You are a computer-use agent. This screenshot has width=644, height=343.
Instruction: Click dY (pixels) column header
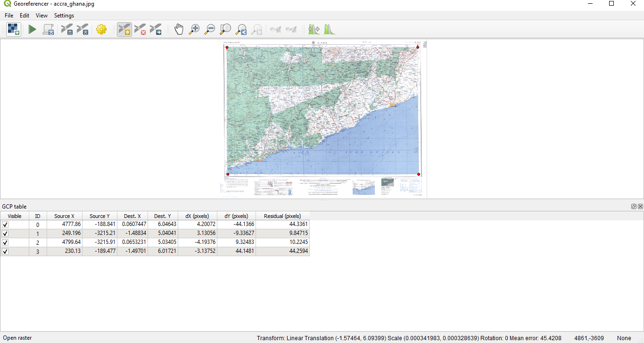click(237, 216)
